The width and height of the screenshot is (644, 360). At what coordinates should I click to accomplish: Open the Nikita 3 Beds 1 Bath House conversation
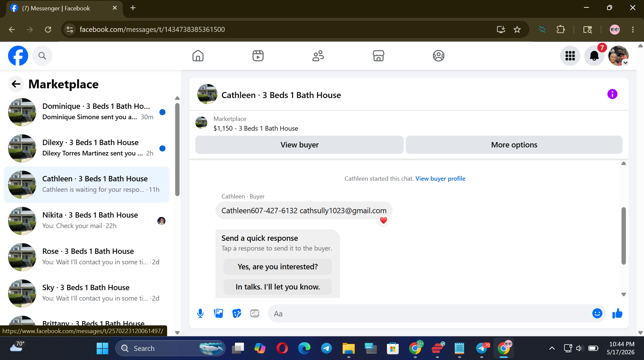pyautogui.click(x=87, y=221)
